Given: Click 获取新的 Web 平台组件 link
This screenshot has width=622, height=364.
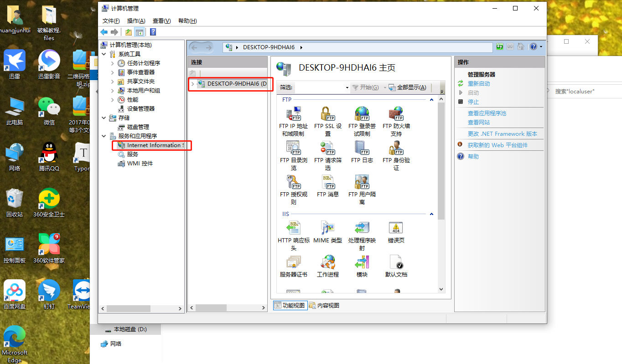Looking at the screenshot, I should pos(498,145).
